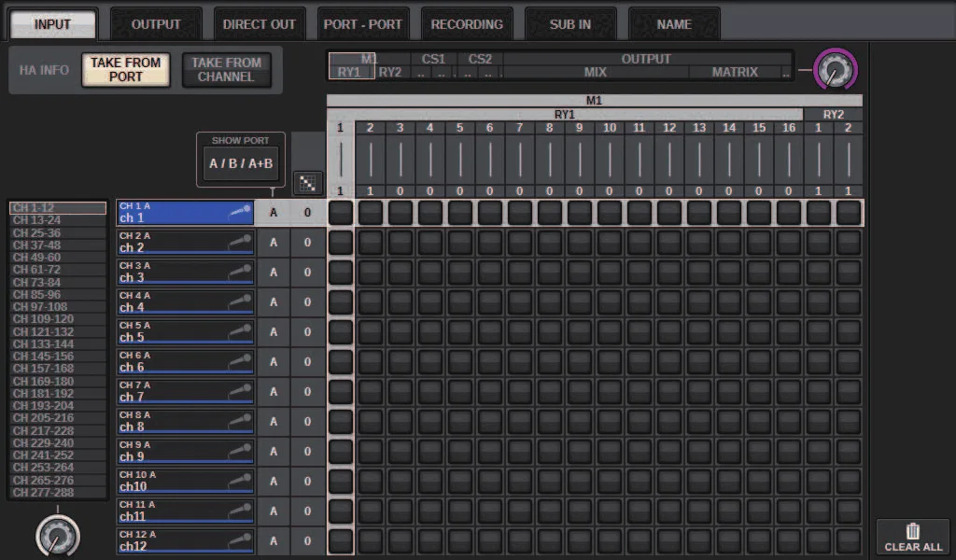Select the RY2 slot in the port navigator
Image resolution: width=956 pixels, height=560 pixels.
point(390,72)
